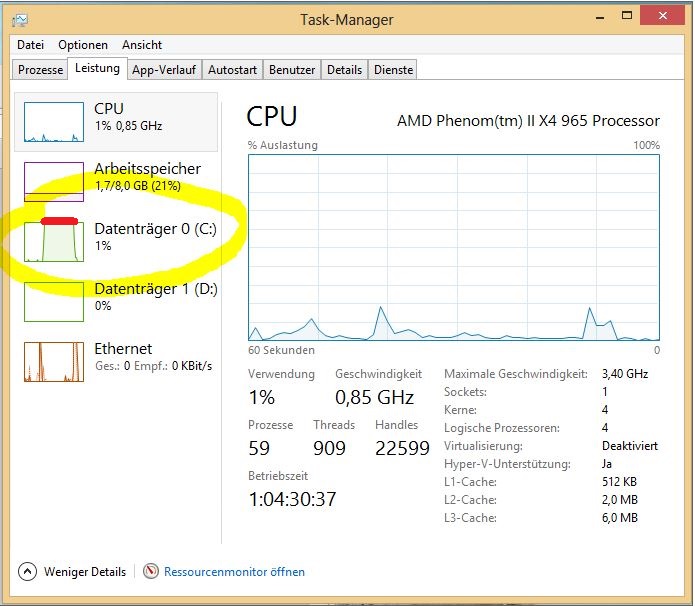
Task: Select the Datenträger 0 (C:) graph
Action: point(54,242)
